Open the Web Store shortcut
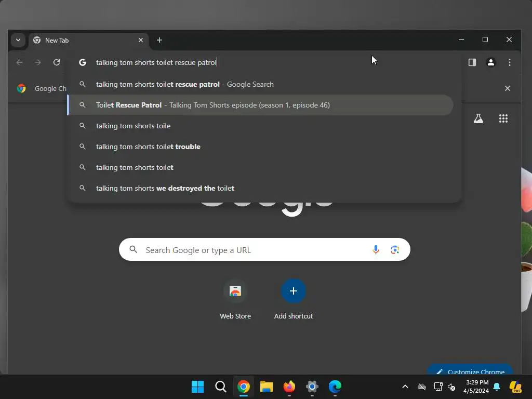532x399 pixels. (235, 299)
